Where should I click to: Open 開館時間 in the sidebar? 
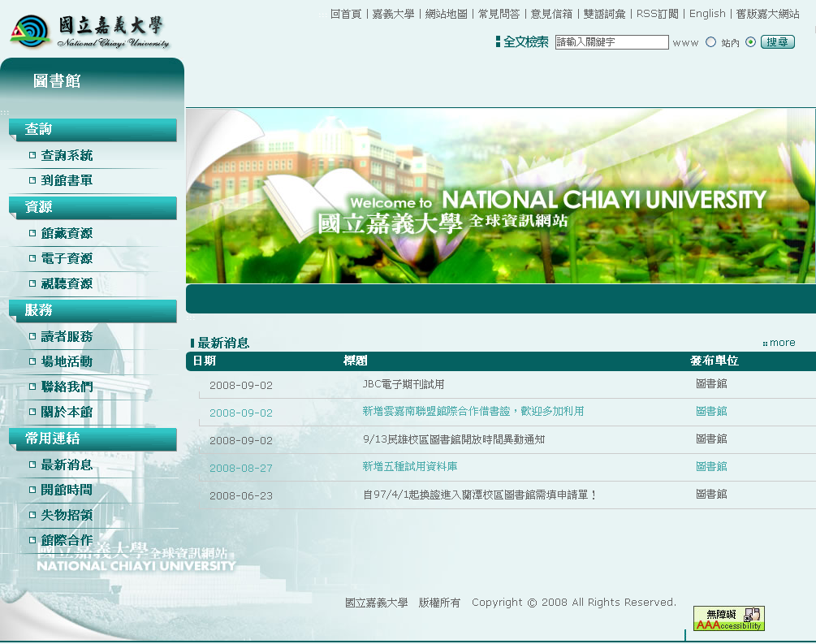pyautogui.click(x=67, y=490)
